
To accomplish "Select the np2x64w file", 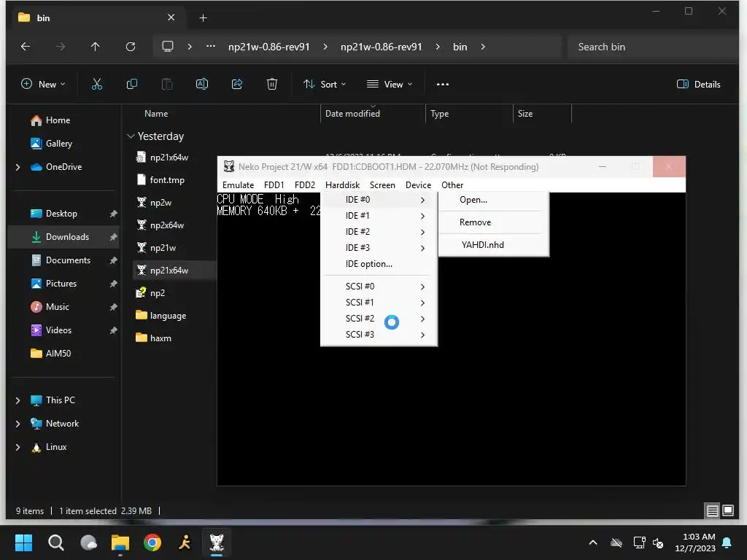I will click(167, 225).
